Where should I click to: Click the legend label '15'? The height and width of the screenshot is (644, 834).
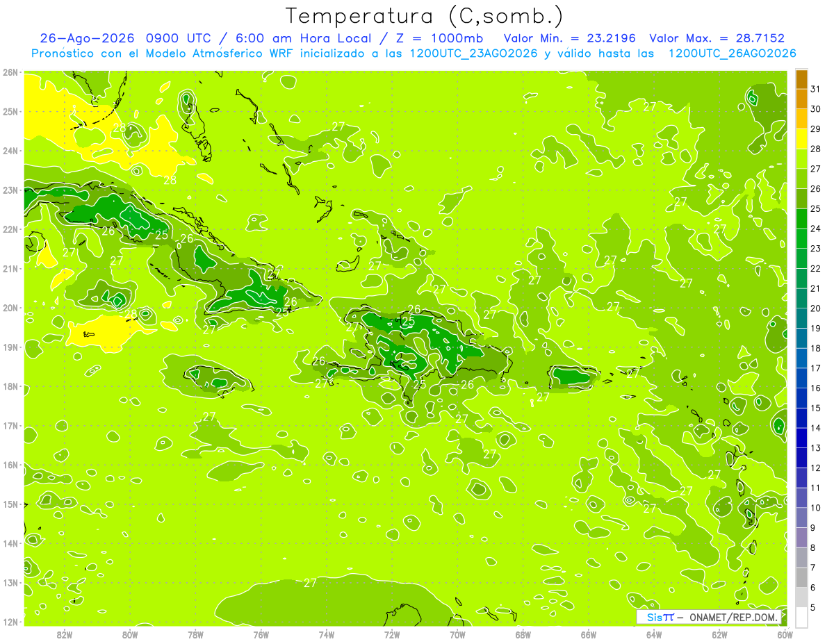(x=815, y=408)
